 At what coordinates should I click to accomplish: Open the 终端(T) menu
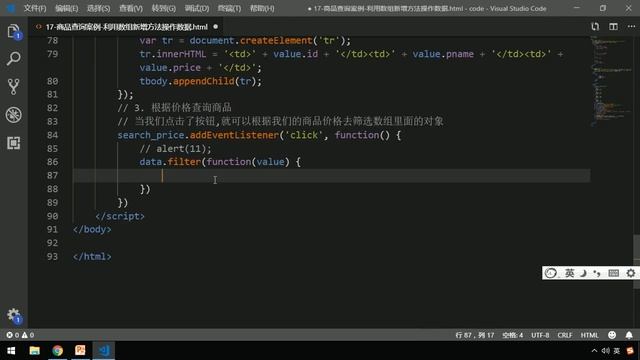(229, 8)
